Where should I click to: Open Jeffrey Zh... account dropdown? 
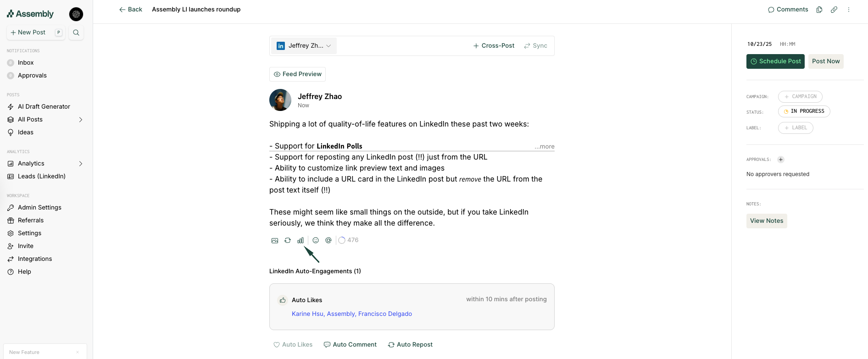[304, 46]
